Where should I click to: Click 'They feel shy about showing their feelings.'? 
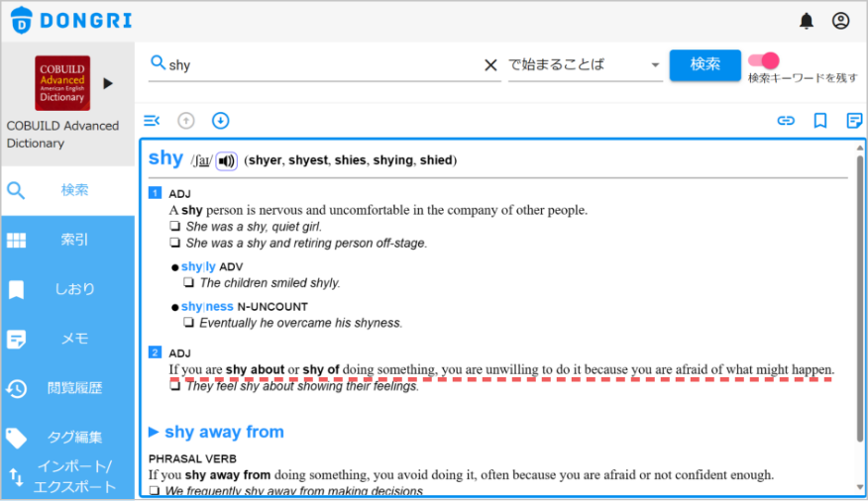(302, 386)
